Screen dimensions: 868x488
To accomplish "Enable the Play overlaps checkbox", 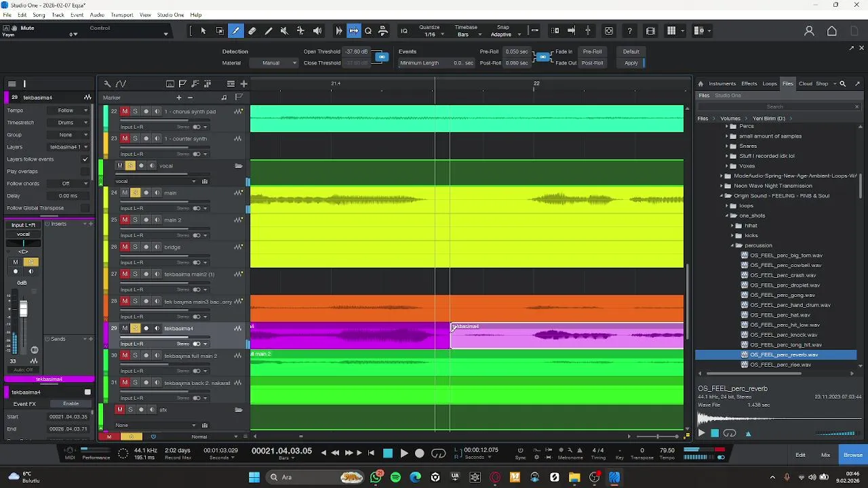I will click(85, 171).
